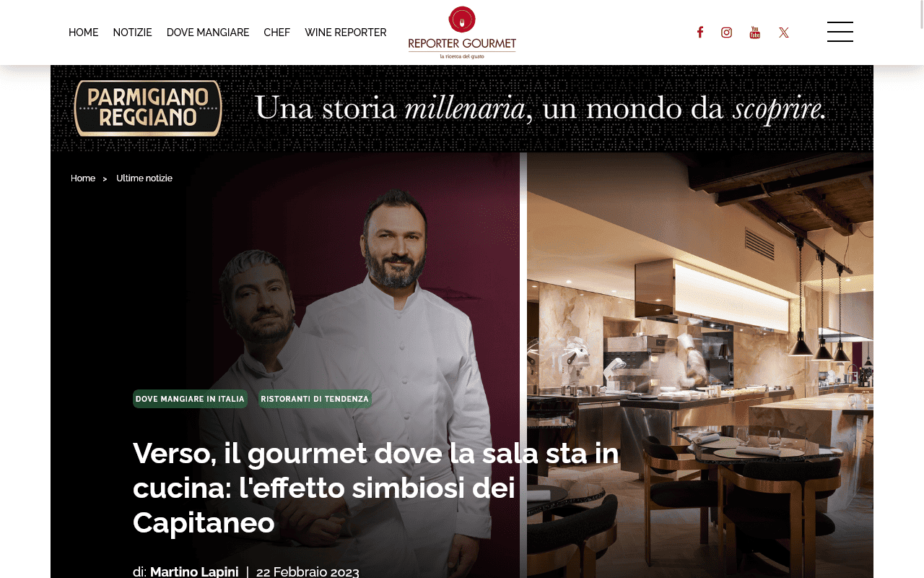This screenshot has height=578, width=924.
Task: Open the YouTube channel icon
Action: [755, 33]
